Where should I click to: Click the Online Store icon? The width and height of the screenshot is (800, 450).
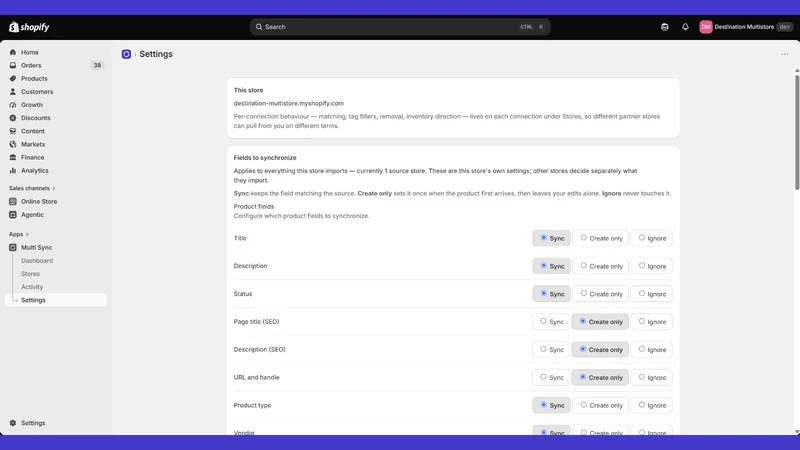point(13,202)
